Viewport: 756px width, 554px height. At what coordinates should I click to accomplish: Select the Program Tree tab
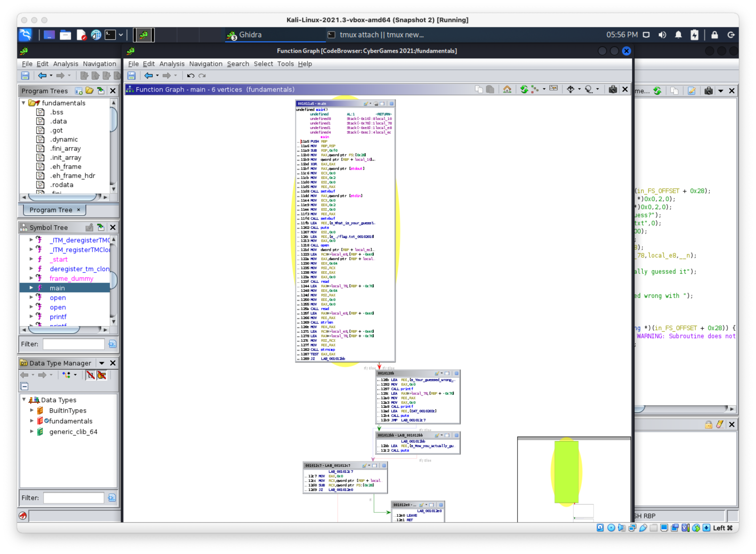point(54,210)
